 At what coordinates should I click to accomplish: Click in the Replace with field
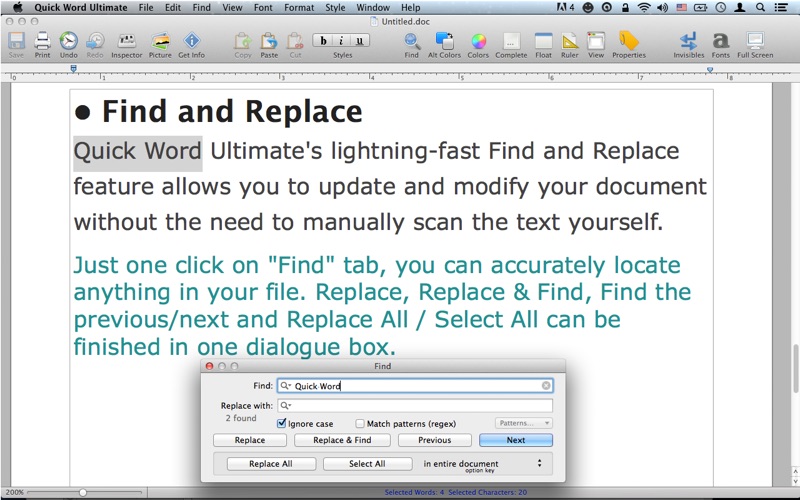[x=415, y=406]
